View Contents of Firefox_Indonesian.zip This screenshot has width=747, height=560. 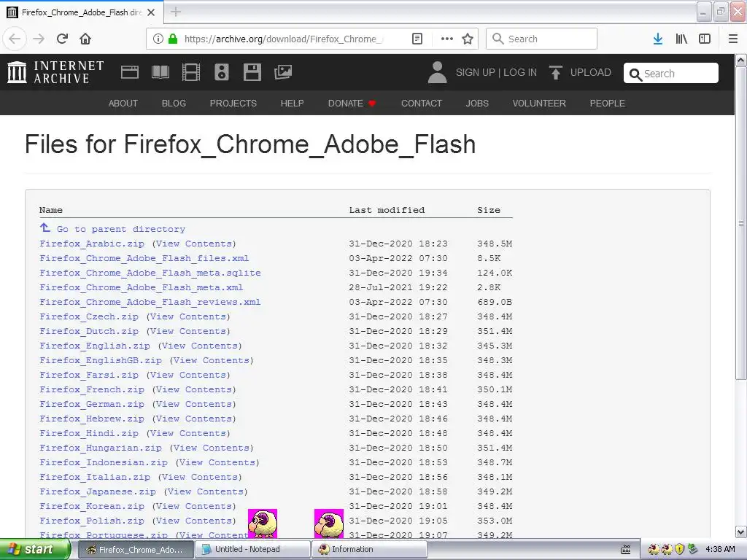(217, 462)
